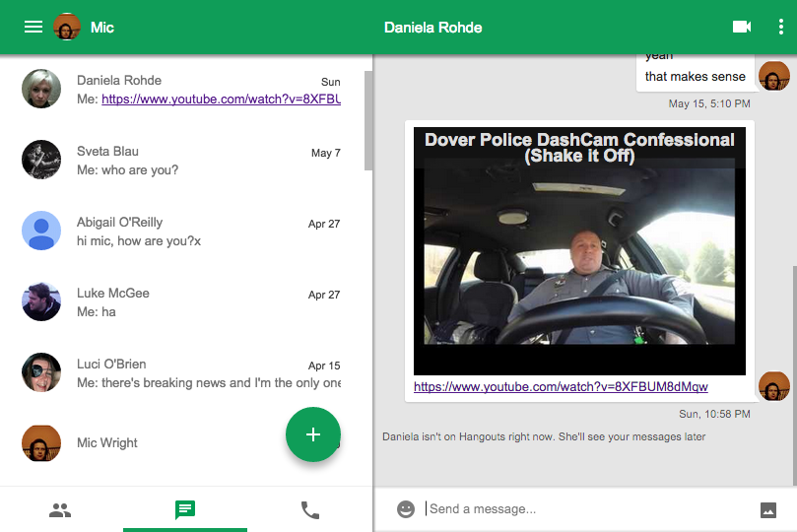The height and width of the screenshot is (532, 797).
Task: Click Mic's profile avatar in header
Action: coord(67,28)
